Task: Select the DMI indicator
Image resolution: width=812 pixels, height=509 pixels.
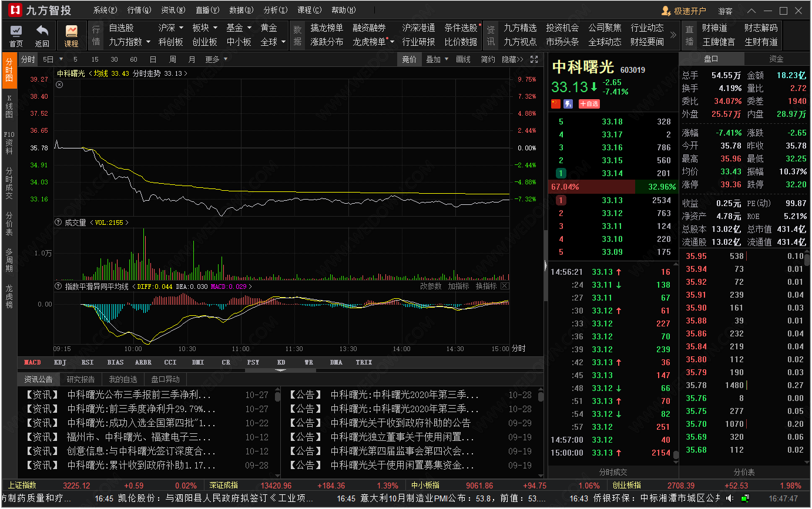Action: [198, 362]
